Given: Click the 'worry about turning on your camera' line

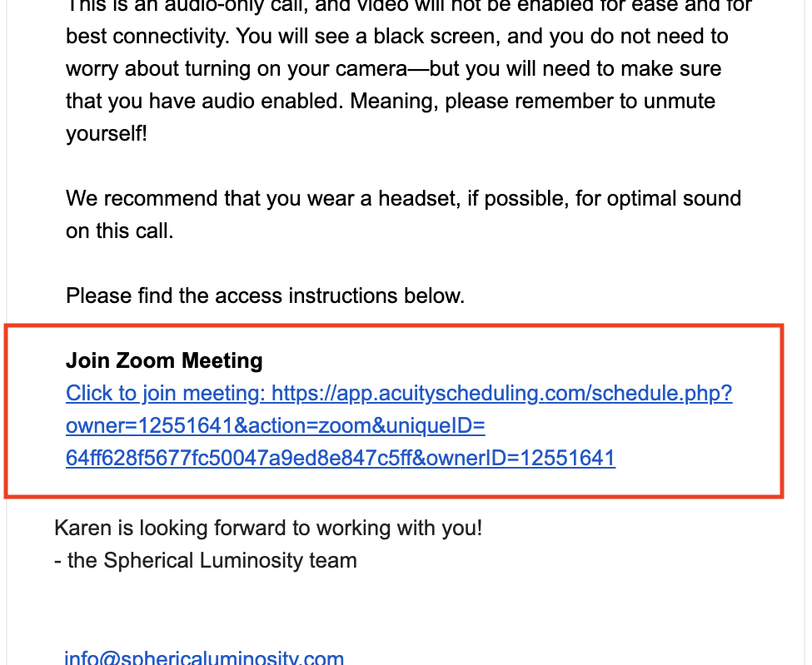Looking at the screenshot, I should (x=394, y=69).
